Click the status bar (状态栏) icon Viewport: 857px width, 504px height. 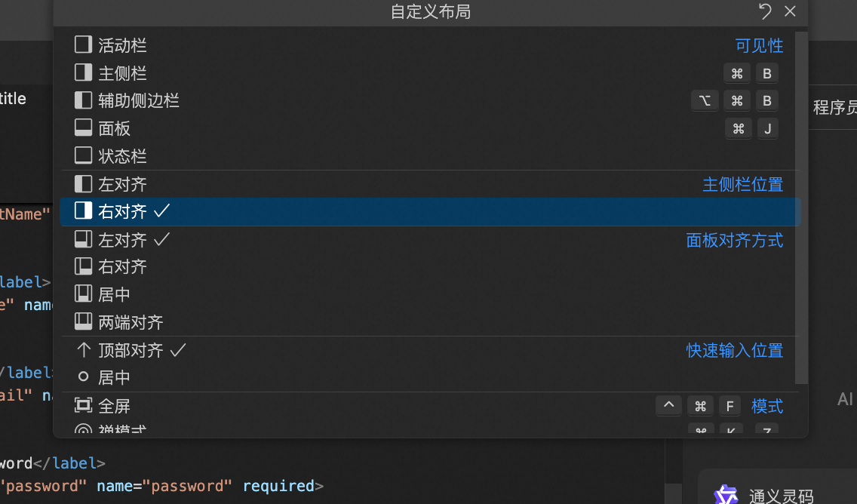coord(83,156)
